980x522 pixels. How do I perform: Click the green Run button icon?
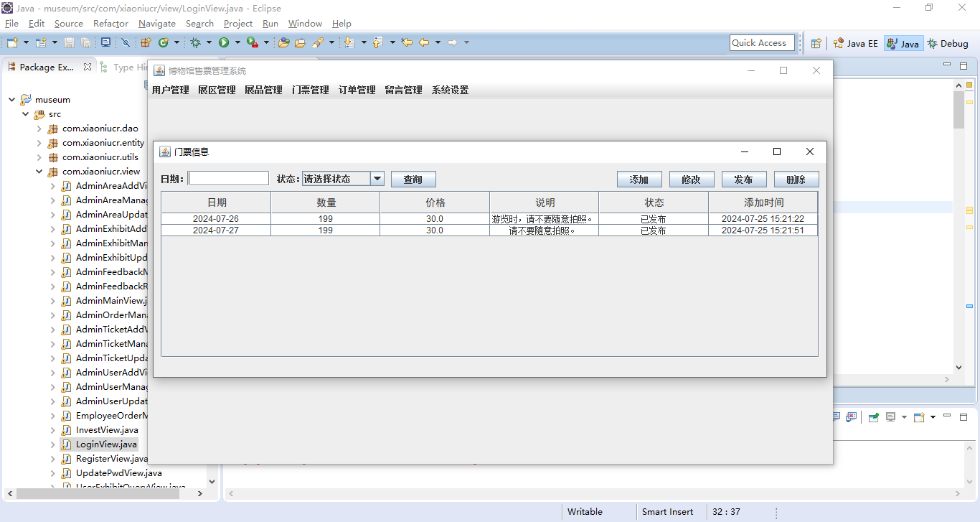[x=224, y=43]
